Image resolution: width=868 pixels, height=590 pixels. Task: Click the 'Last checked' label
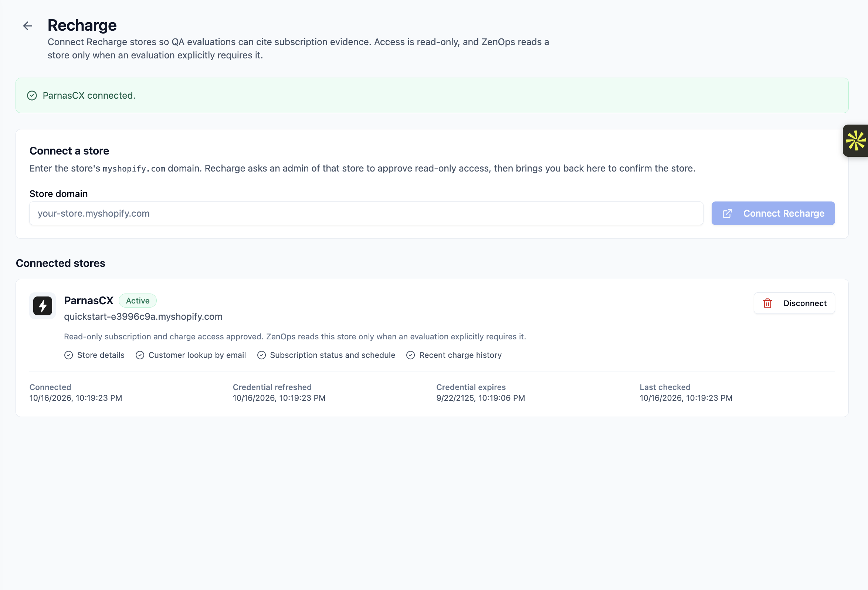pyautogui.click(x=665, y=387)
